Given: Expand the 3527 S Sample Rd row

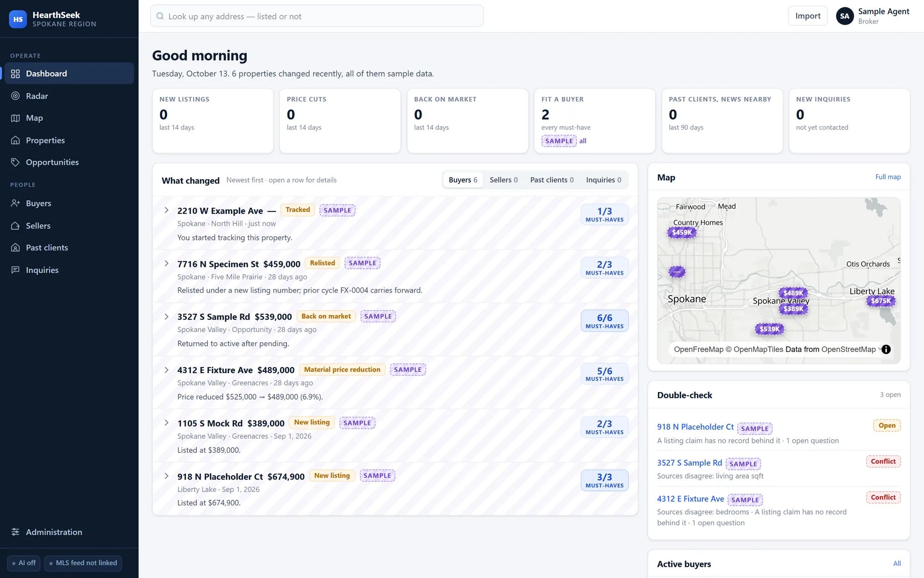Looking at the screenshot, I should 166,317.
